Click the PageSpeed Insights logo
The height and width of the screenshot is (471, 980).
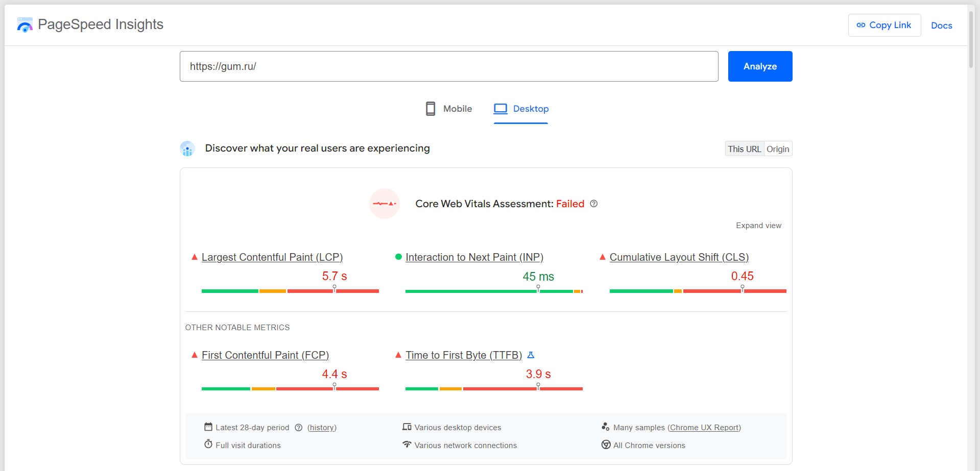(25, 24)
